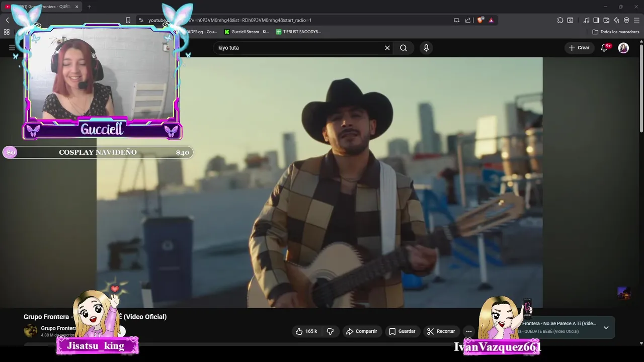Bookmark this page in the address bar
644x362 pixels.
[x=128, y=20]
